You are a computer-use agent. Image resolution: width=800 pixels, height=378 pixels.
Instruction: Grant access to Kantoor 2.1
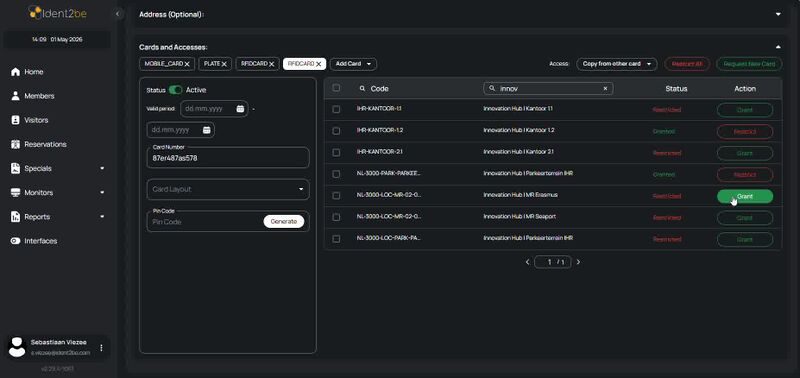(745, 153)
